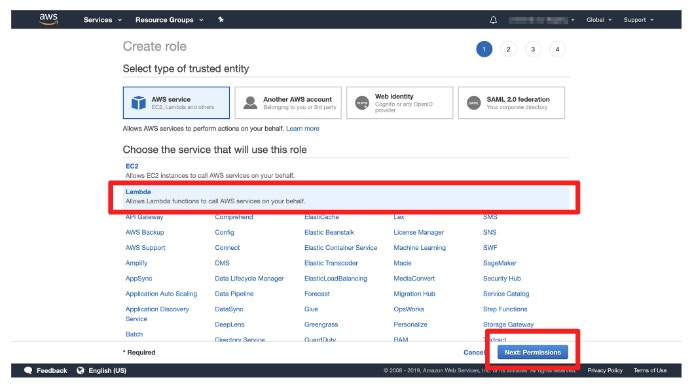693x392 pixels.
Task: Choose the Security Hub service
Action: point(502,278)
